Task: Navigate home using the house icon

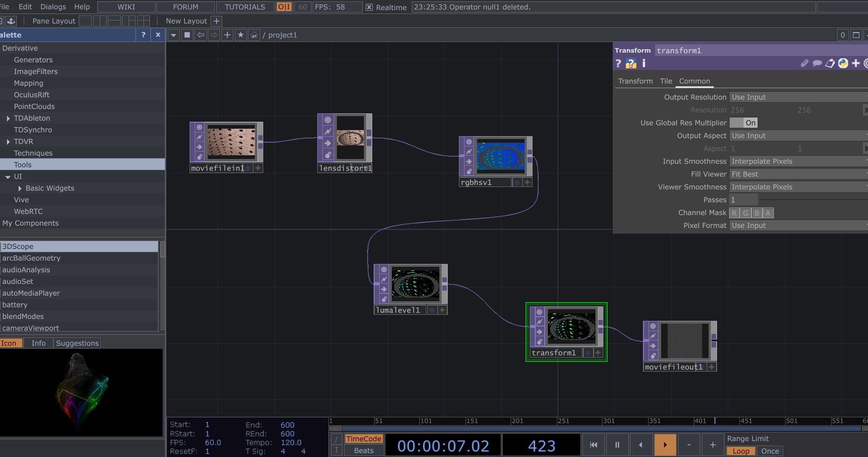Action: 254,35
